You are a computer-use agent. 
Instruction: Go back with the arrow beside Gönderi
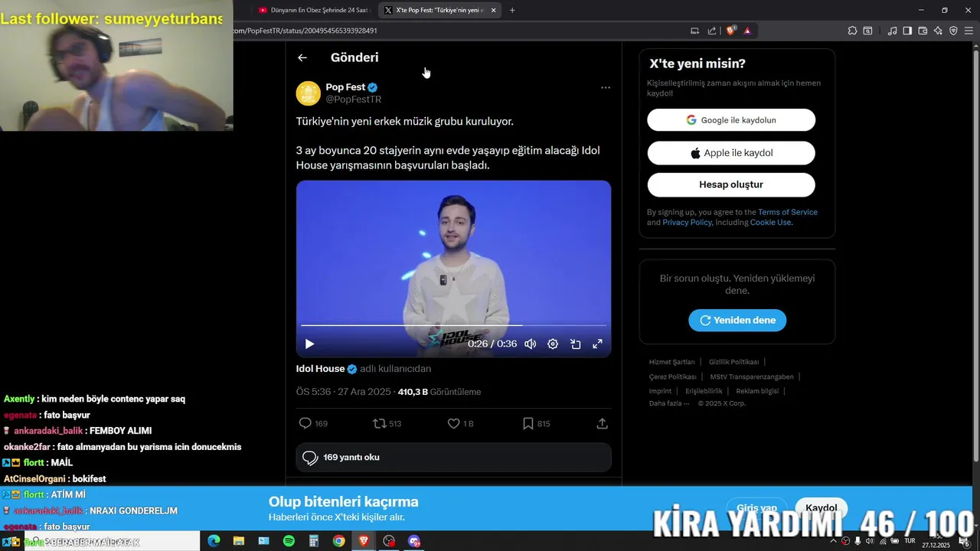[302, 57]
